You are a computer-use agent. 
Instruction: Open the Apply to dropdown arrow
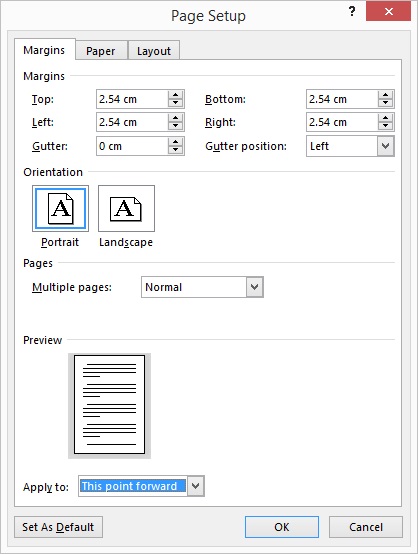pyautogui.click(x=196, y=486)
